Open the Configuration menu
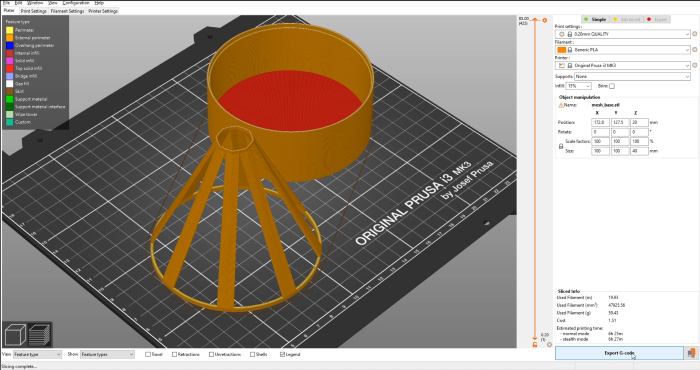Screen dimensions: 700x370 pyautogui.click(x=76, y=3)
